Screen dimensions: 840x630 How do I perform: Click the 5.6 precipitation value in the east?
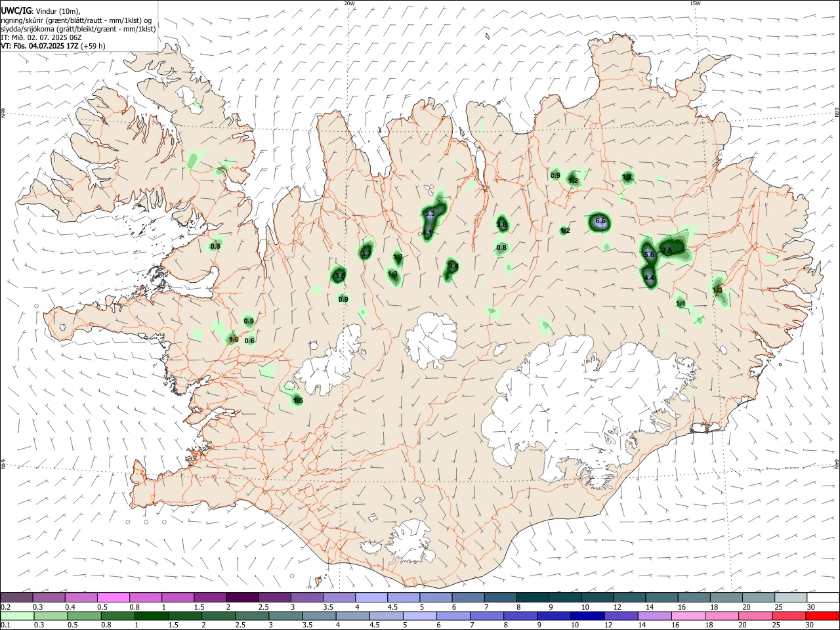tap(649, 255)
